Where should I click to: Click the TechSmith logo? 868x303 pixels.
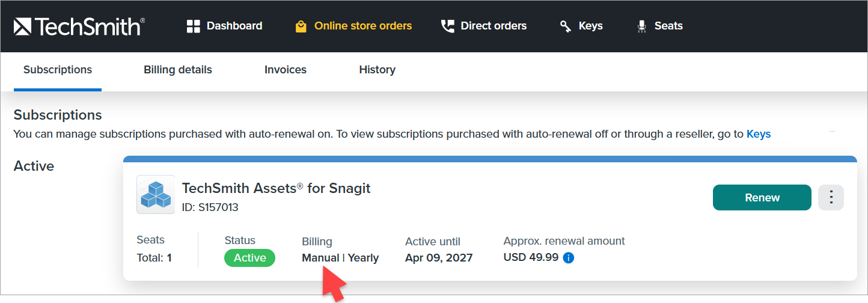[x=79, y=26]
